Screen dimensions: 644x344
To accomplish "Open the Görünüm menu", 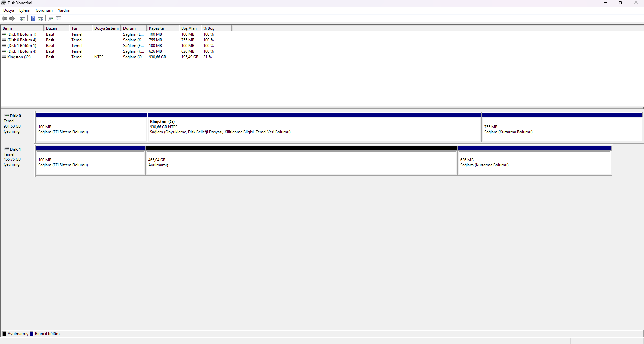I will (x=44, y=10).
